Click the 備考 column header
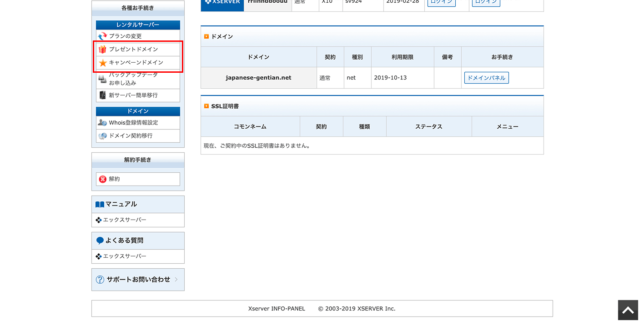 coord(448,57)
